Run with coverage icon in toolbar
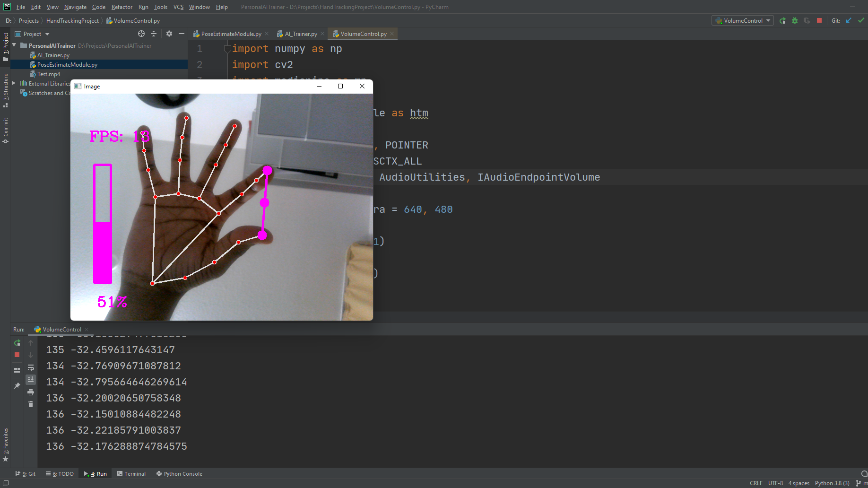 click(807, 20)
